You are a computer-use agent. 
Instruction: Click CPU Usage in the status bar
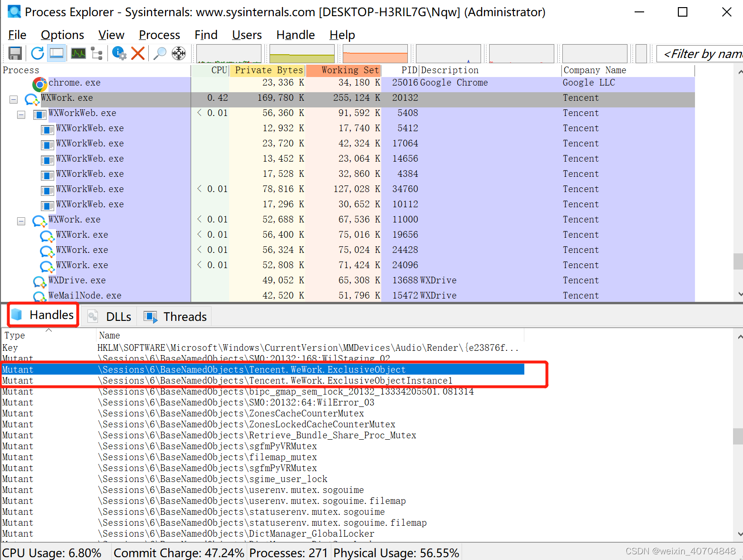click(52, 553)
